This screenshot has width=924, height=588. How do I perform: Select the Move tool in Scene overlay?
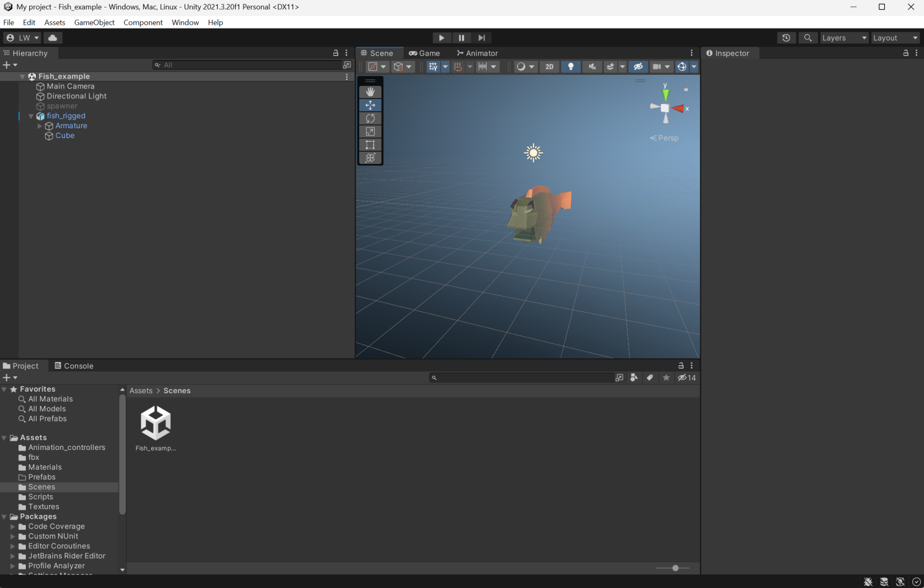pyautogui.click(x=370, y=105)
